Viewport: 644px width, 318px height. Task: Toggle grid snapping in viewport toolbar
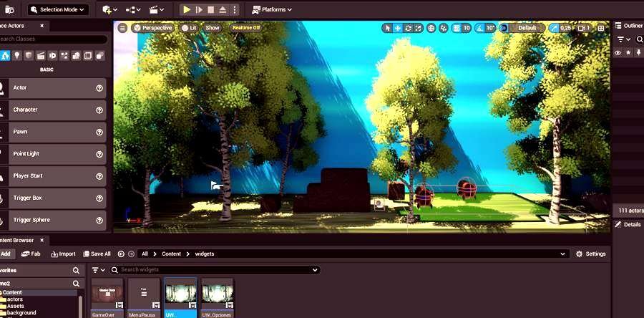455,28
